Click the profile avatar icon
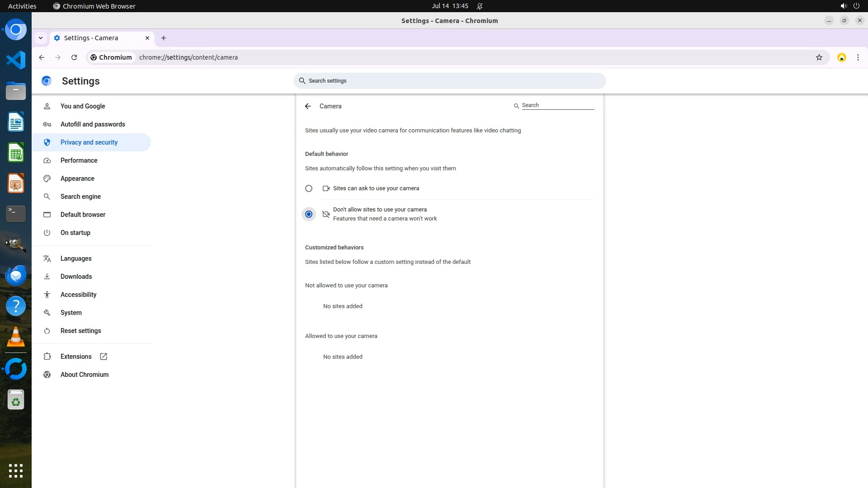This screenshot has height=488, width=868. (841, 57)
